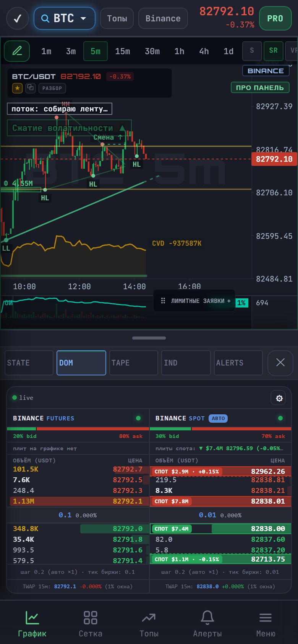Click spot spread value 0.01

[207, 515]
